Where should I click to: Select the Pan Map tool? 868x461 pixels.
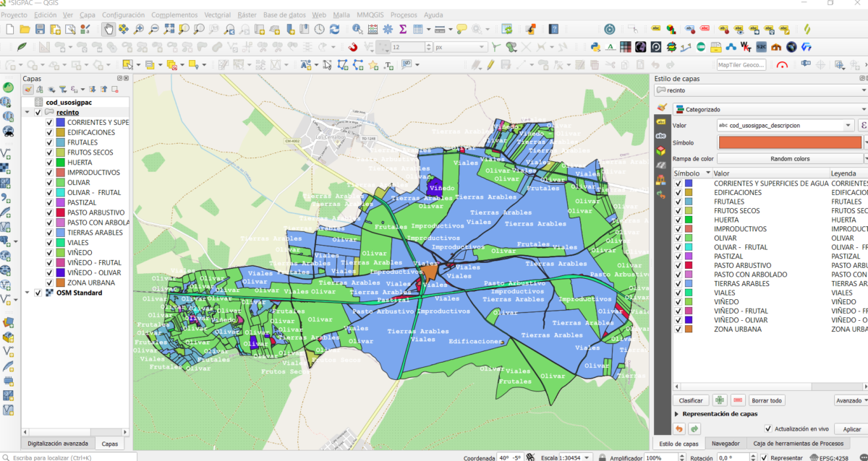click(x=110, y=30)
